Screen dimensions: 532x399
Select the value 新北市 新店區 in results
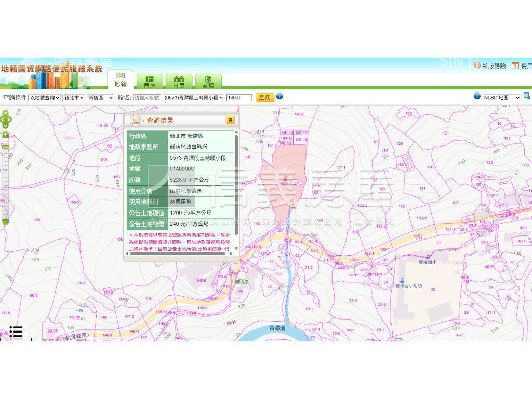click(187, 136)
